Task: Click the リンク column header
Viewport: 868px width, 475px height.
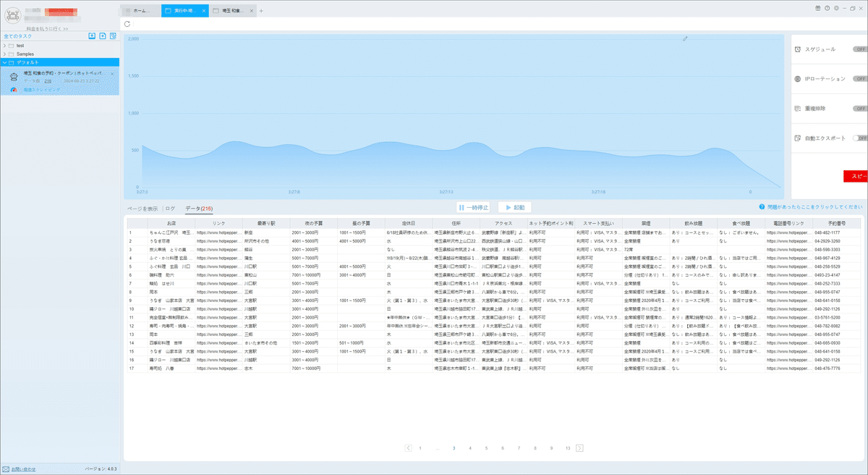Action: coord(218,223)
